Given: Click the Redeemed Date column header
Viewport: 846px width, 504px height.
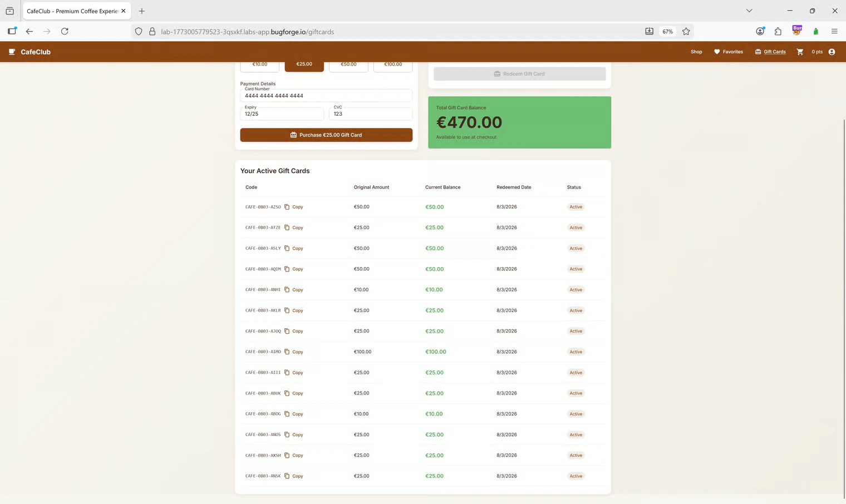Looking at the screenshot, I should point(514,187).
